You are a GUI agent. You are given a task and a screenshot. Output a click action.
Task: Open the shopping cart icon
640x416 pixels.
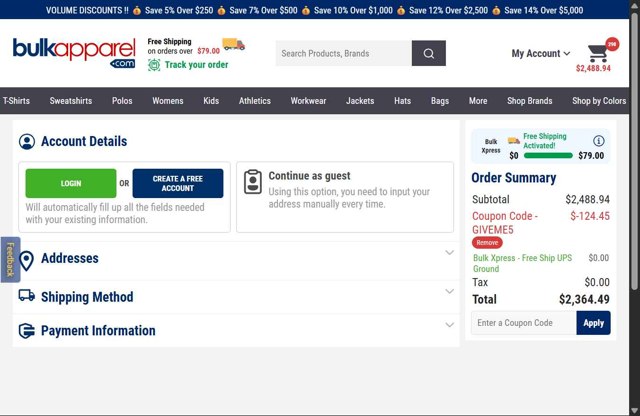598,53
